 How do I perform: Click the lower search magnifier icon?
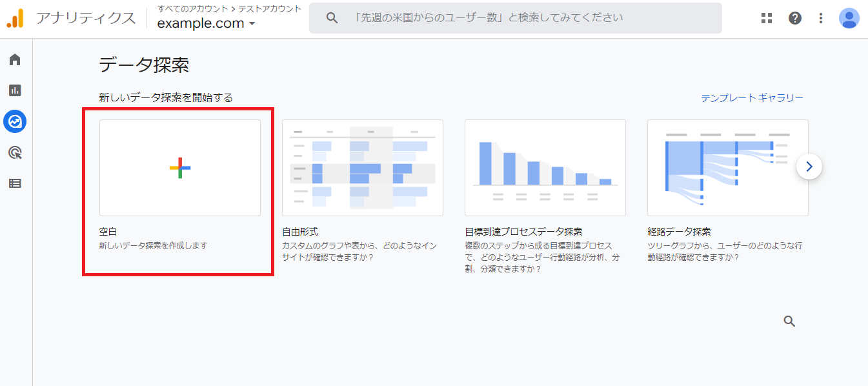(x=789, y=321)
